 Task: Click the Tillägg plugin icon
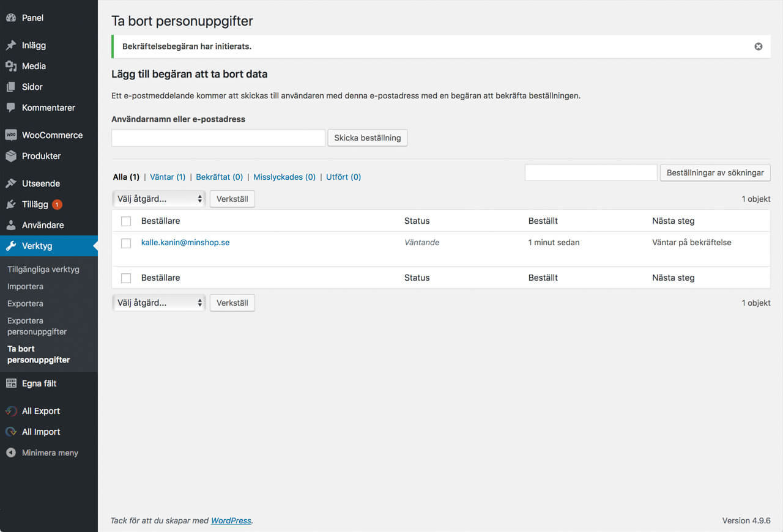pyautogui.click(x=11, y=204)
